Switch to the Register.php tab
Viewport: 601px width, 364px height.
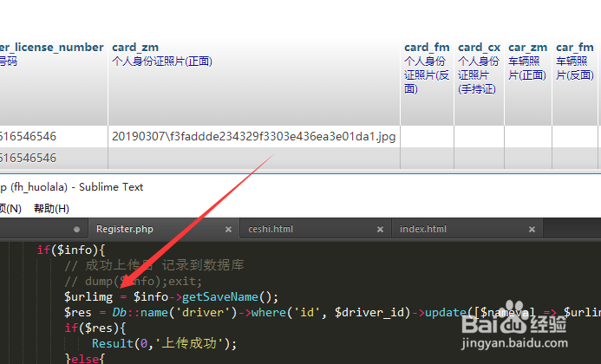(125, 229)
